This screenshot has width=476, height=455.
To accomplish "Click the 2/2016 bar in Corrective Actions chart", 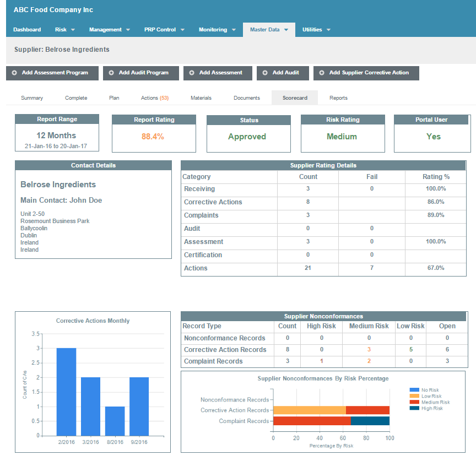I will coord(66,392).
